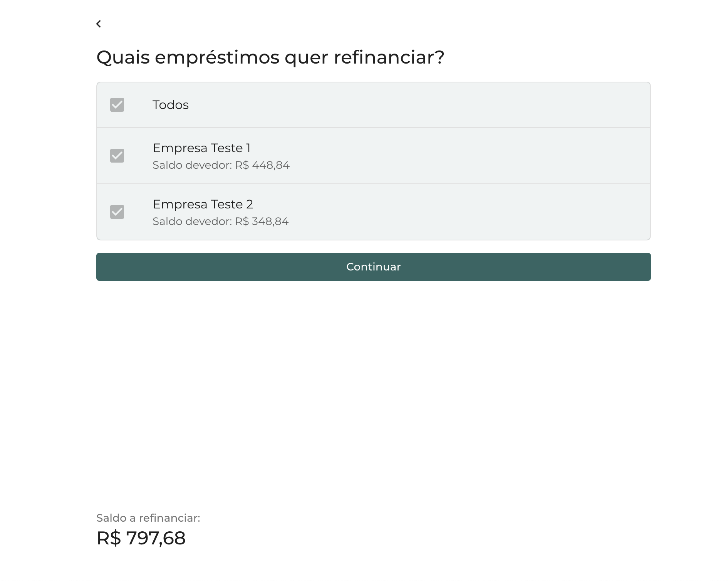Click the back arrow at the top
This screenshot has width=728, height=581.
[x=99, y=24]
